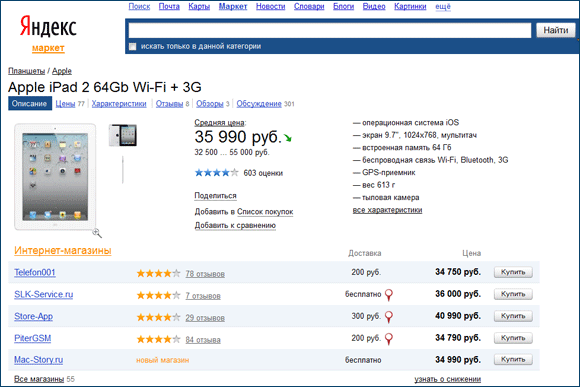Switch to the Отзывы tab

pos(169,104)
